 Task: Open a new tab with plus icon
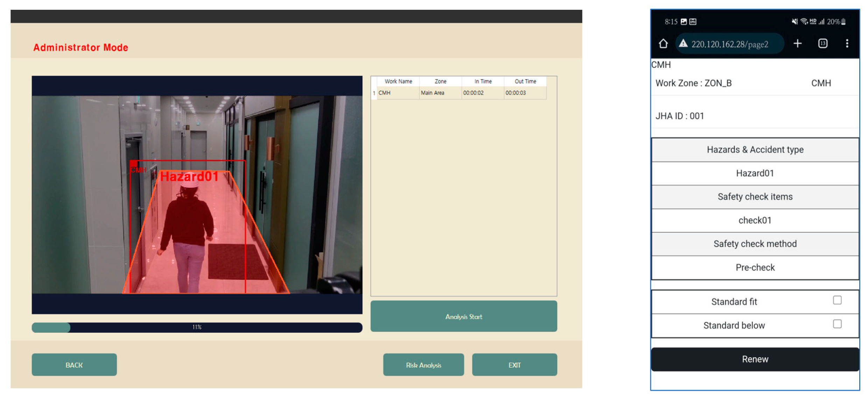(797, 43)
